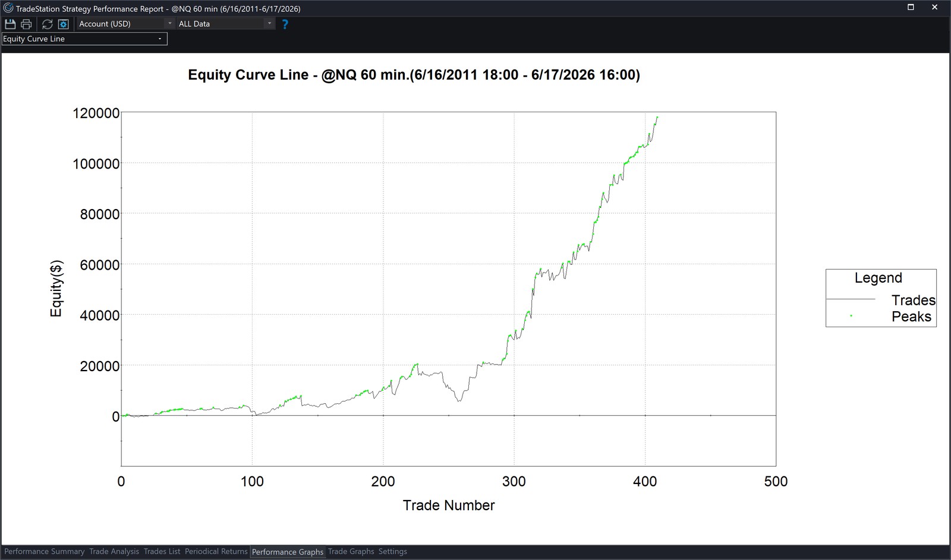The image size is (951, 560).
Task: Click the Trade Number axis label
Action: click(449, 505)
